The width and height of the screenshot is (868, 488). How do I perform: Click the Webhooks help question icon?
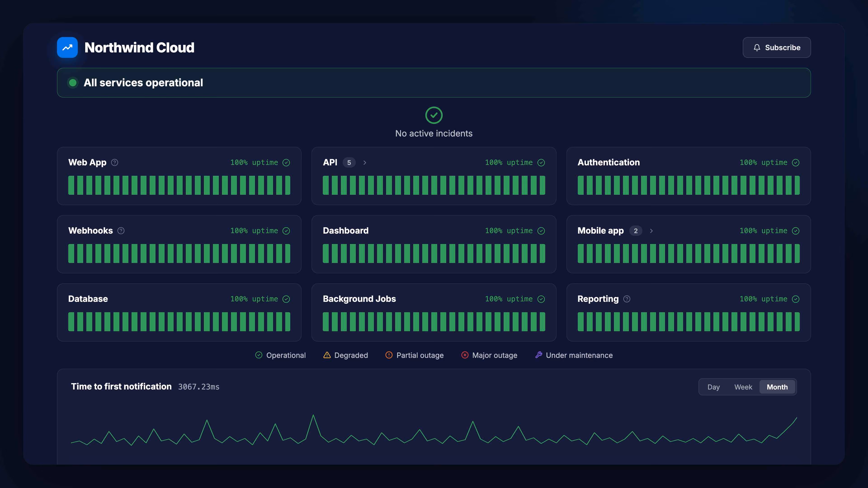click(x=121, y=231)
